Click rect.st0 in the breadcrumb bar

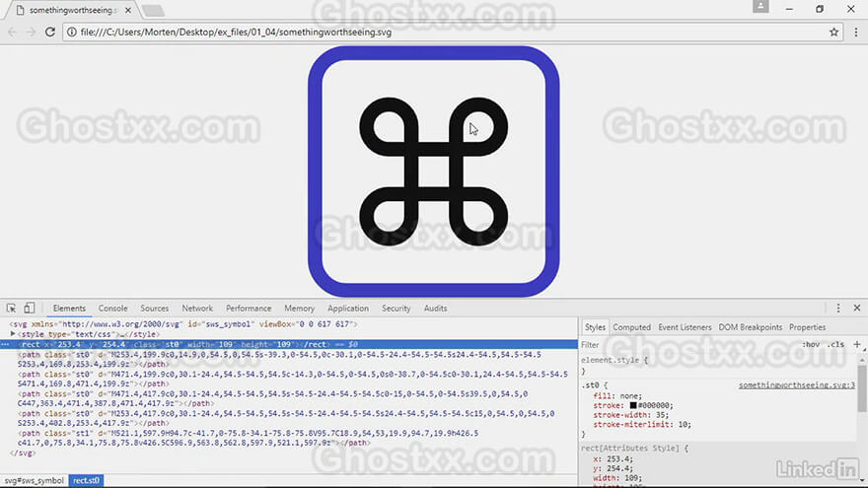click(87, 480)
